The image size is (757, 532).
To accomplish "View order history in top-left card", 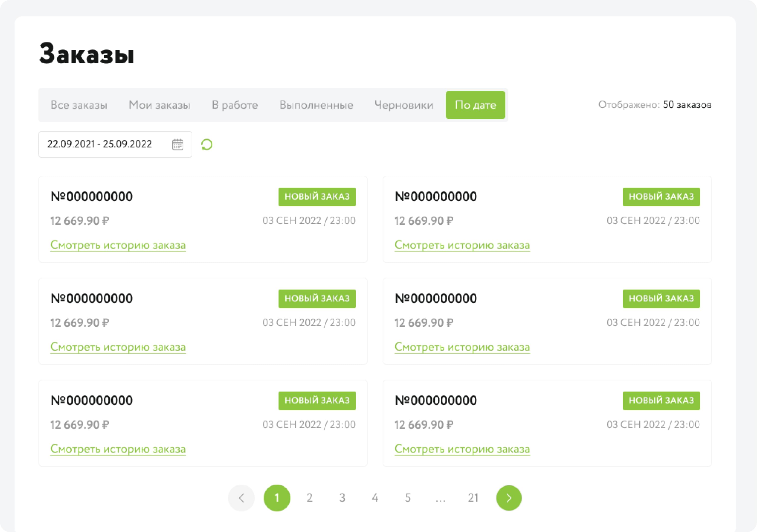I will pyautogui.click(x=118, y=245).
